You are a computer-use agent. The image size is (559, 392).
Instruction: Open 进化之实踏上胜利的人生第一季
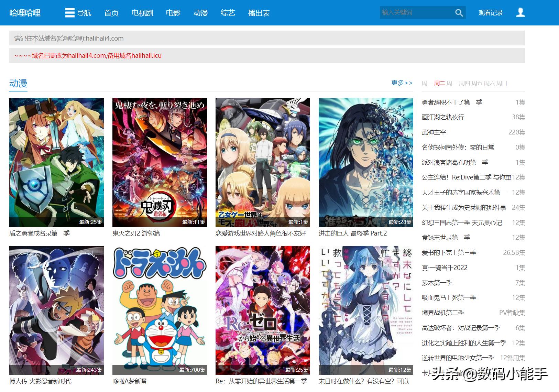pos(464,343)
